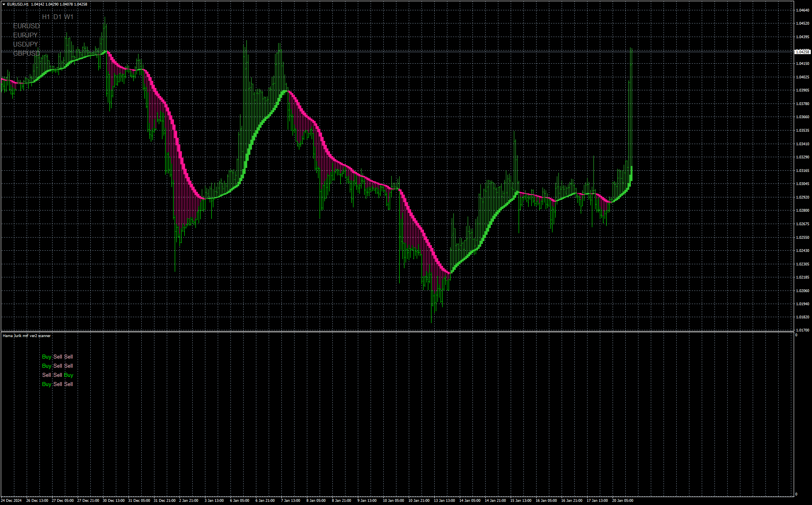Click the '13 Jan 13:00' time axis label
The width and height of the screenshot is (812, 505).
444,501
